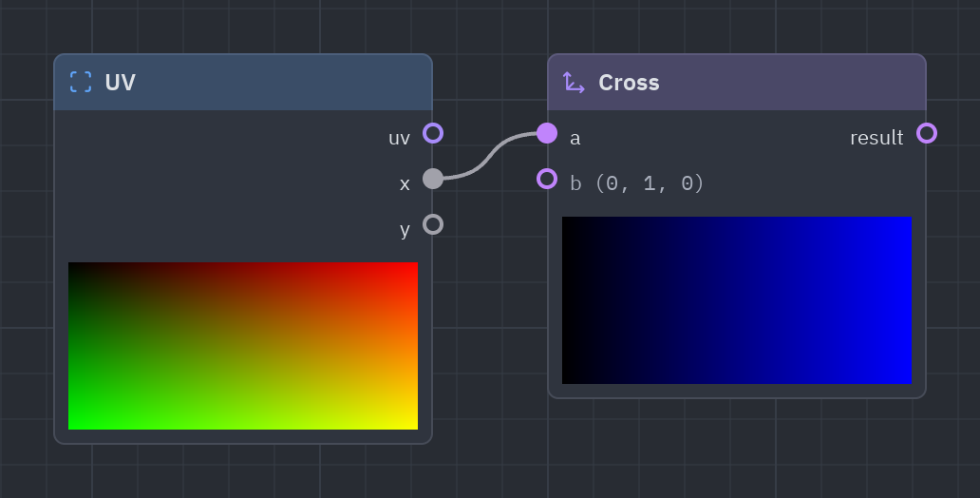Click the UV node title
The width and height of the screenshot is (980, 498).
point(120,83)
